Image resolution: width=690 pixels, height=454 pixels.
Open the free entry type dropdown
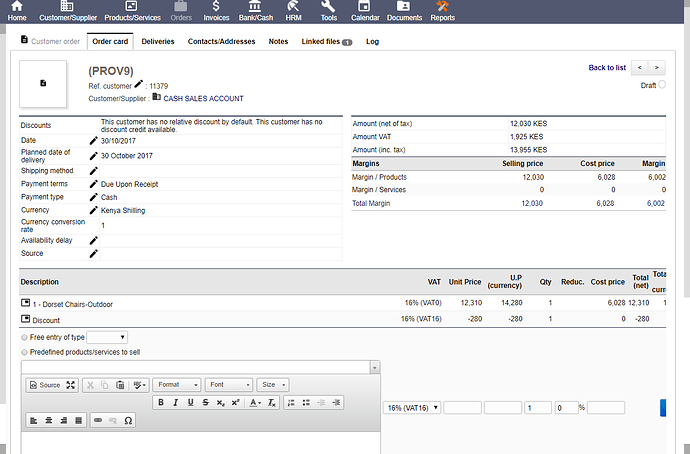click(107, 337)
